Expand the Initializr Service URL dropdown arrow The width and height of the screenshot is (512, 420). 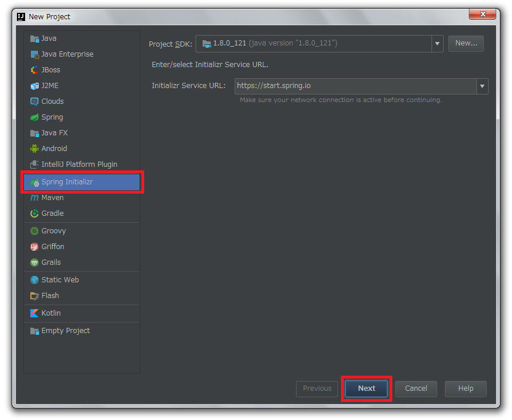[482, 86]
